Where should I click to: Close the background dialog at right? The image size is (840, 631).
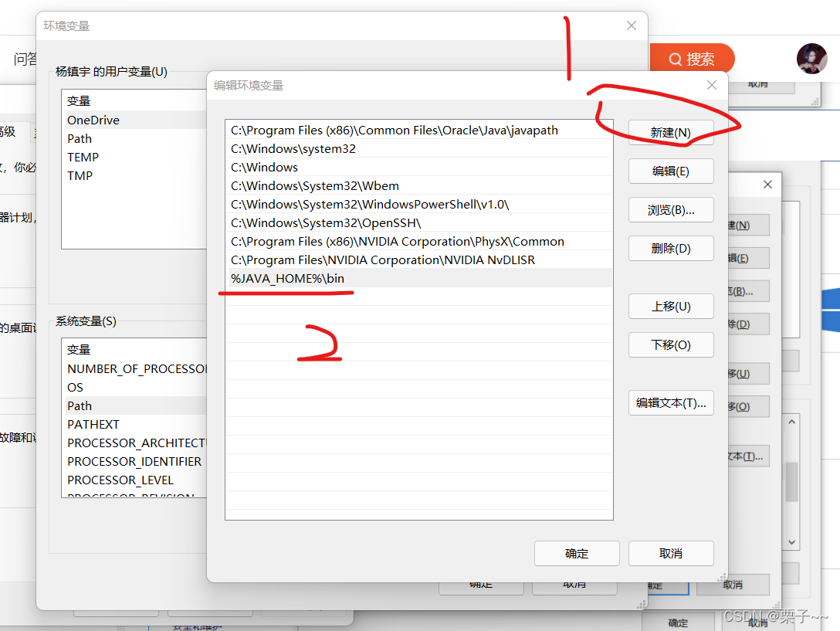[767, 185]
